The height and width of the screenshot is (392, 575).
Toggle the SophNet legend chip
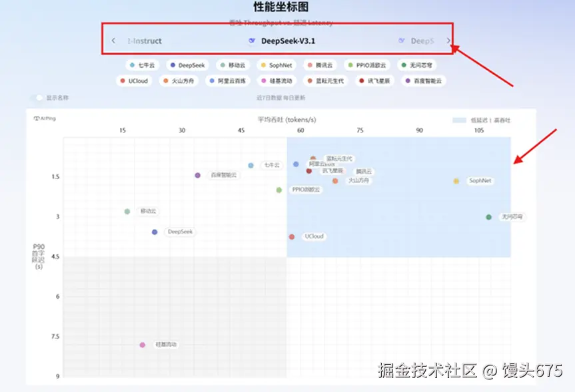277,65
